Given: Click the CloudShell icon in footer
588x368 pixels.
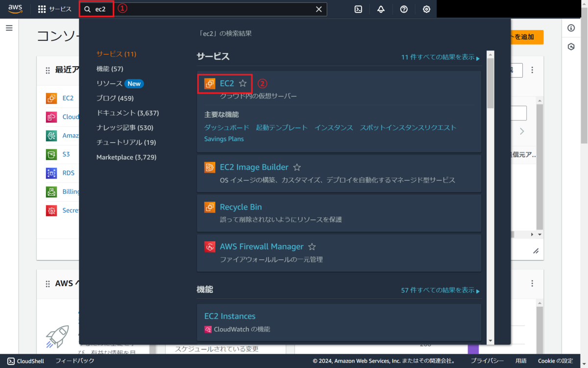Looking at the screenshot, I should tap(11, 361).
